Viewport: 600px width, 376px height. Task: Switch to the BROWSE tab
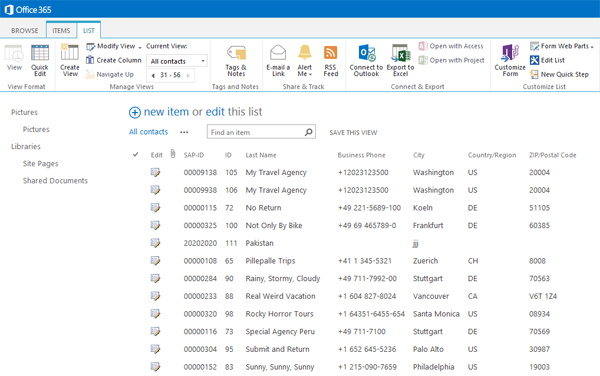tap(24, 31)
